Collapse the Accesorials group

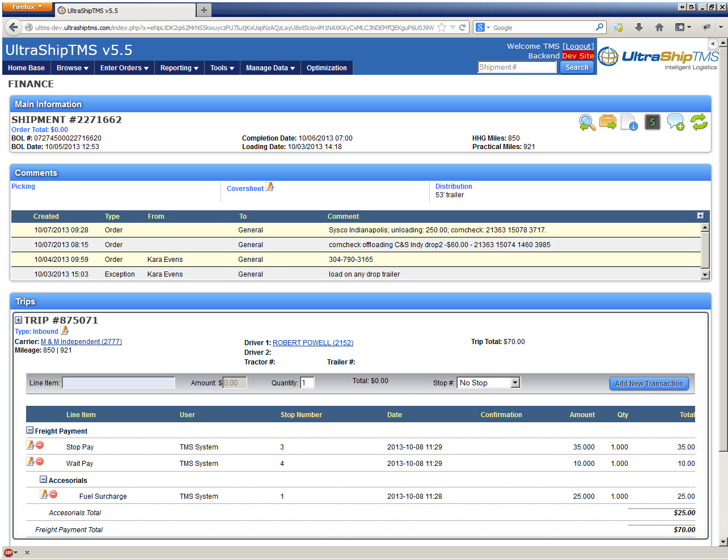click(x=43, y=480)
